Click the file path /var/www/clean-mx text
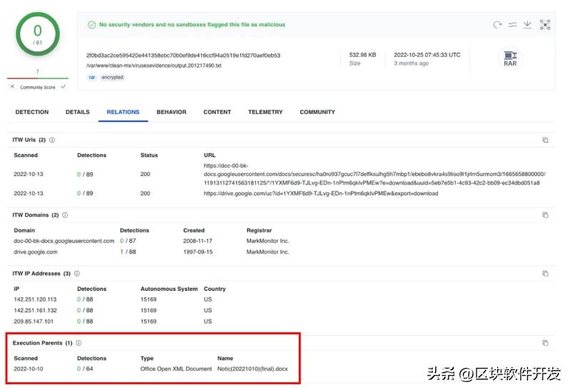The image size is (572, 392). point(153,66)
